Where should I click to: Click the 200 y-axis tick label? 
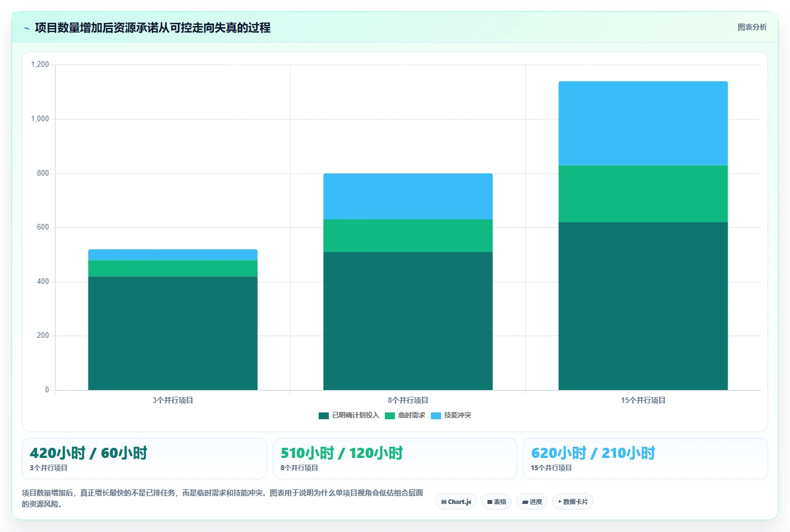[43, 336]
